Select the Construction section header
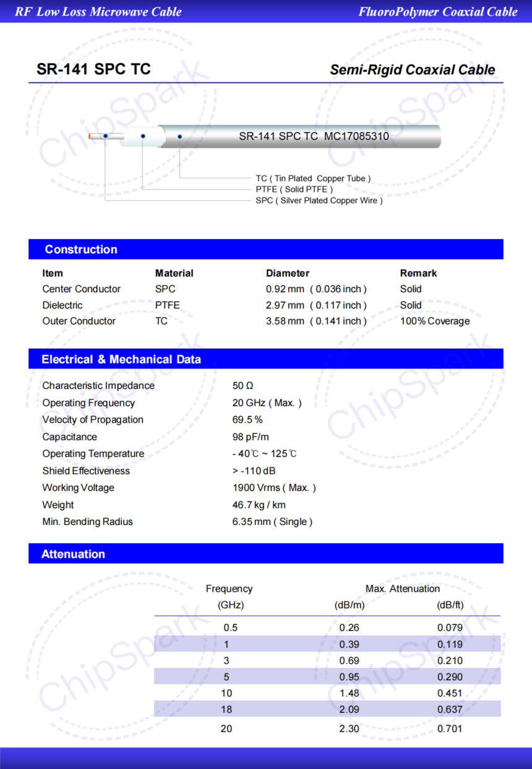The width and height of the screenshot is (532, 769). pyautogui.click(x=81, y=250)
